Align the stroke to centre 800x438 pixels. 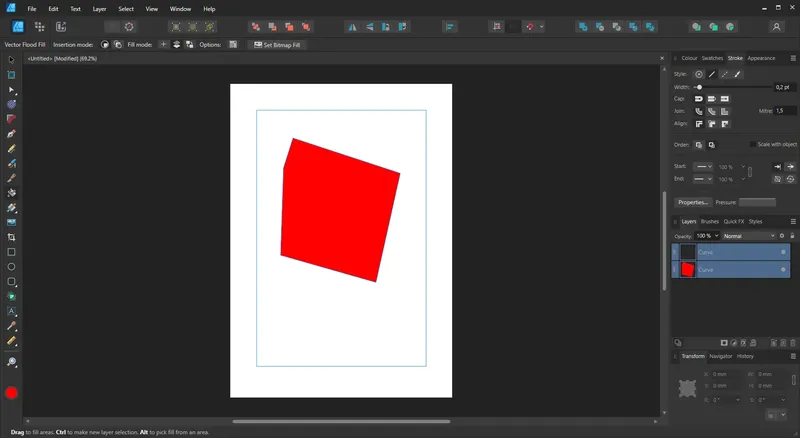point(698,124)
